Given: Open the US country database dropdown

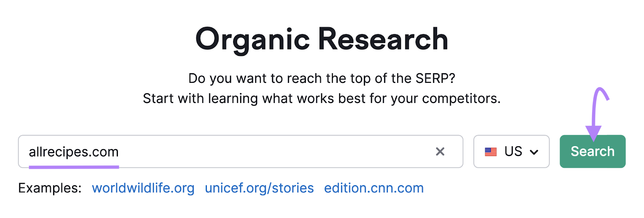Looking at the screenshot, I should [511, 152].
